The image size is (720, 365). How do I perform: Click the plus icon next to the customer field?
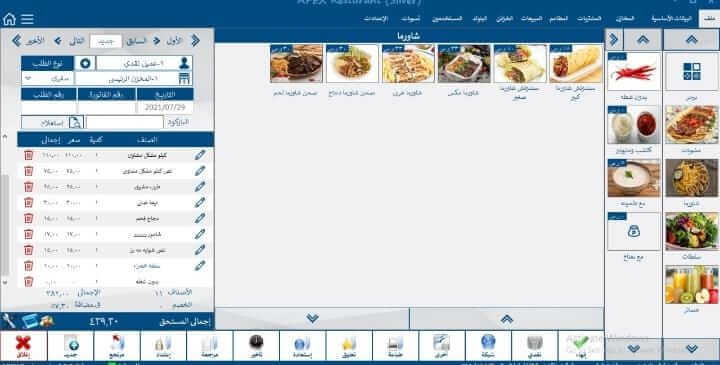(x=85, y=63)
